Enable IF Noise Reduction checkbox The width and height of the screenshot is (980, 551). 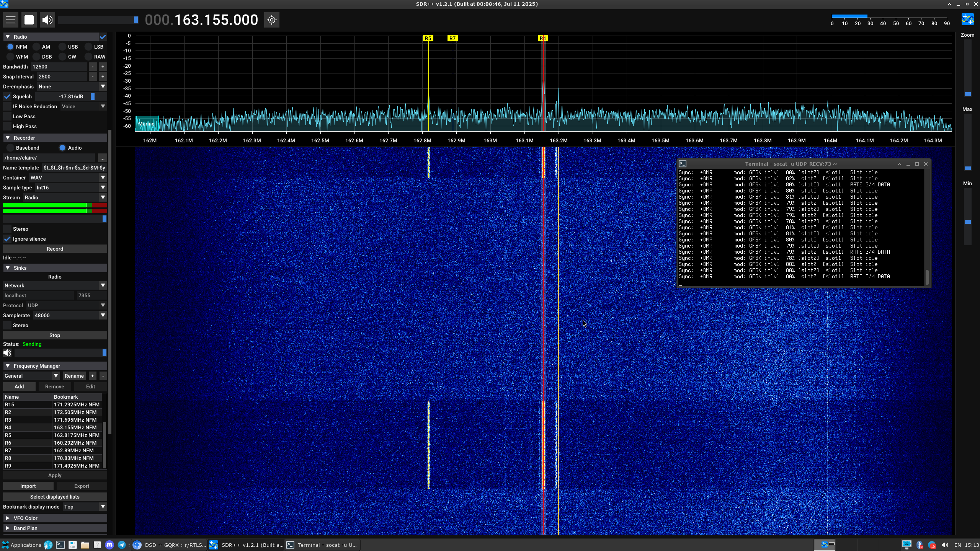point(7,106)
